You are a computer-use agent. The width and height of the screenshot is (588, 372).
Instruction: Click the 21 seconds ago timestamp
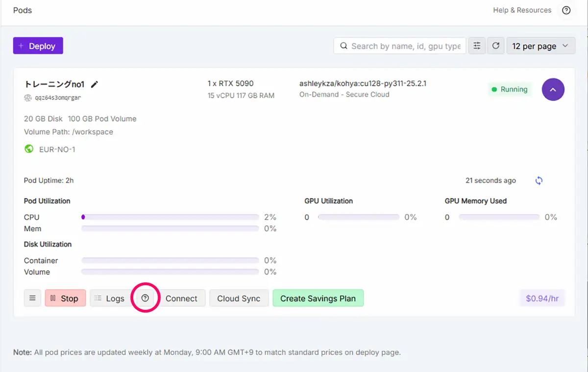click(490, 180)
